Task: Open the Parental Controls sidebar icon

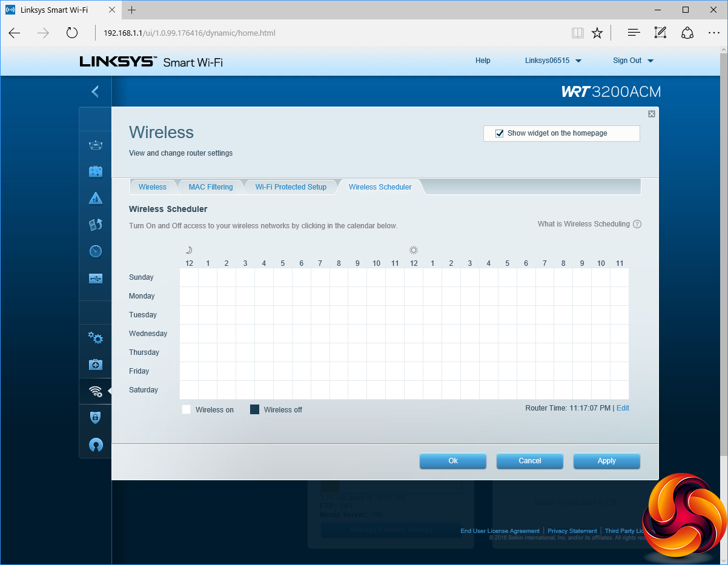Action: click(95, 198)
